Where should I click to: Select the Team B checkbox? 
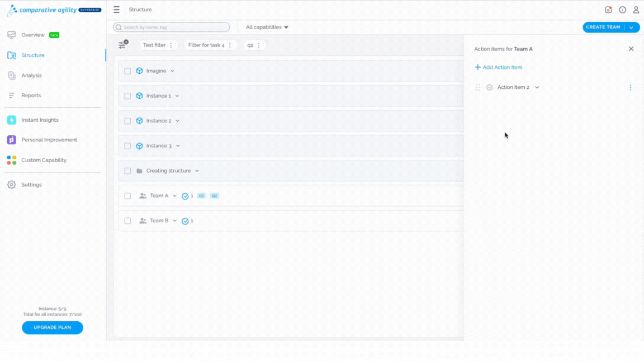click(x=127, y=221)
